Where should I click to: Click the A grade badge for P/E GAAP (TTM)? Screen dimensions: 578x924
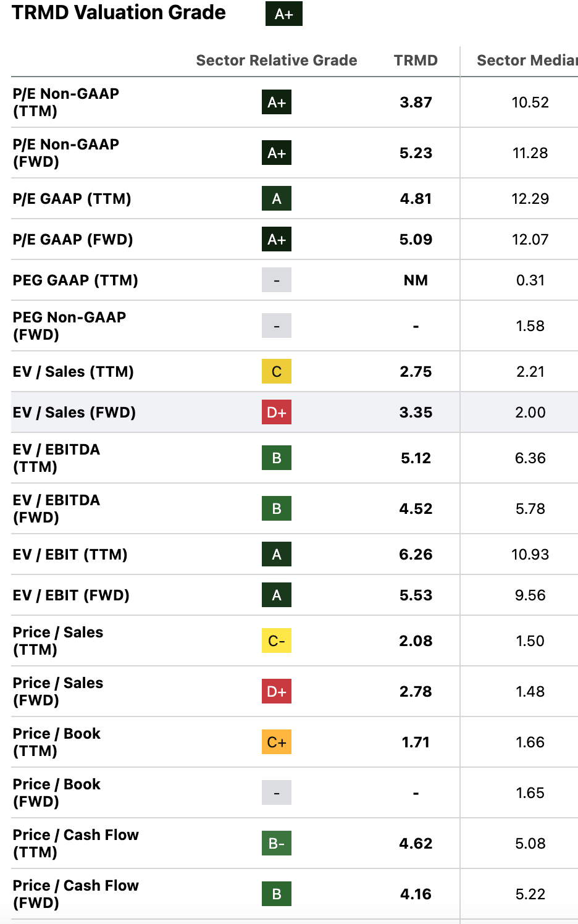coord(276,199)
